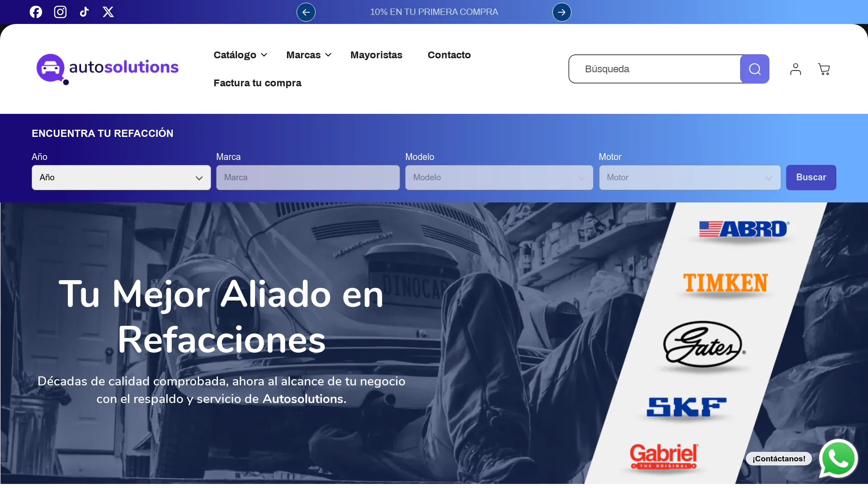Click the account login icon
Screen dimensions: 868x488
tap(795, 69)
